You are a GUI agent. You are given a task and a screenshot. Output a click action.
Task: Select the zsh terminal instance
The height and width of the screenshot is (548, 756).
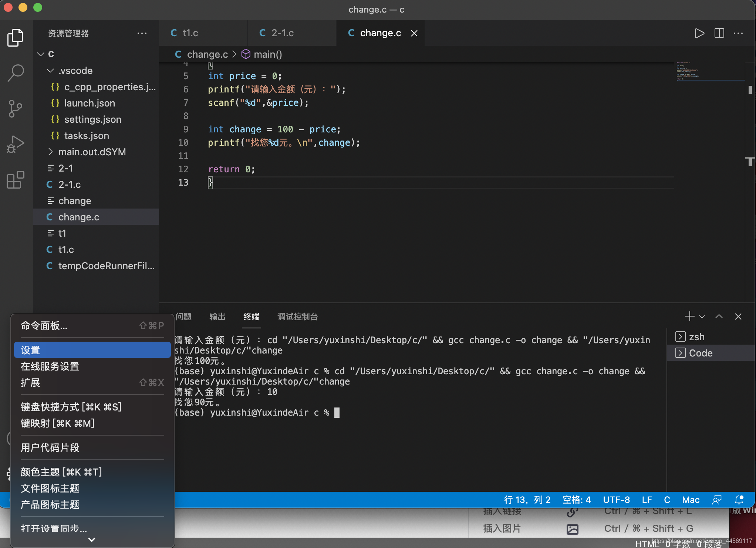point(711,337)
